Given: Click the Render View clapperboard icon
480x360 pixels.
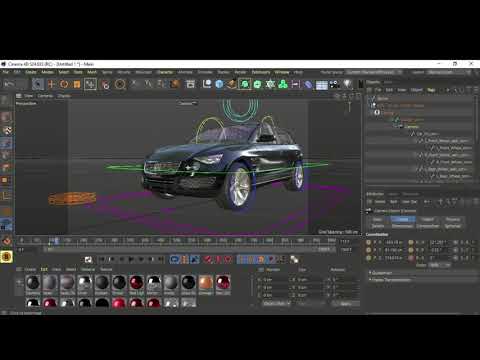Looking at the screenshot, I should coord(190,84).
